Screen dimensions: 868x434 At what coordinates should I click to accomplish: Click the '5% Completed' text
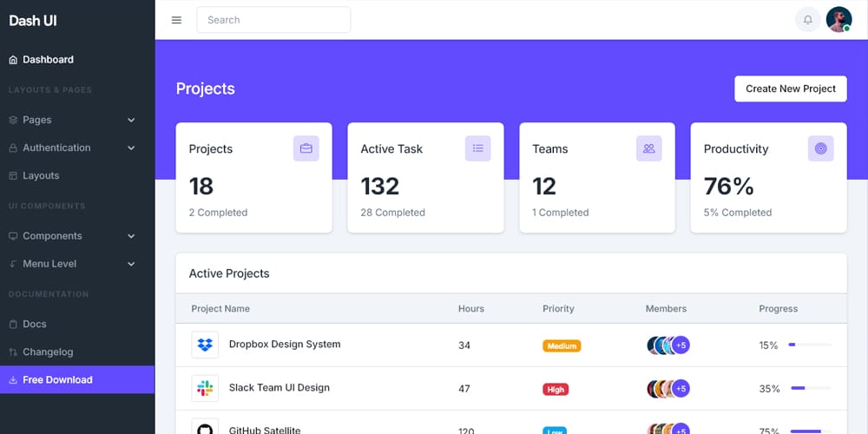tap(738, 213)
